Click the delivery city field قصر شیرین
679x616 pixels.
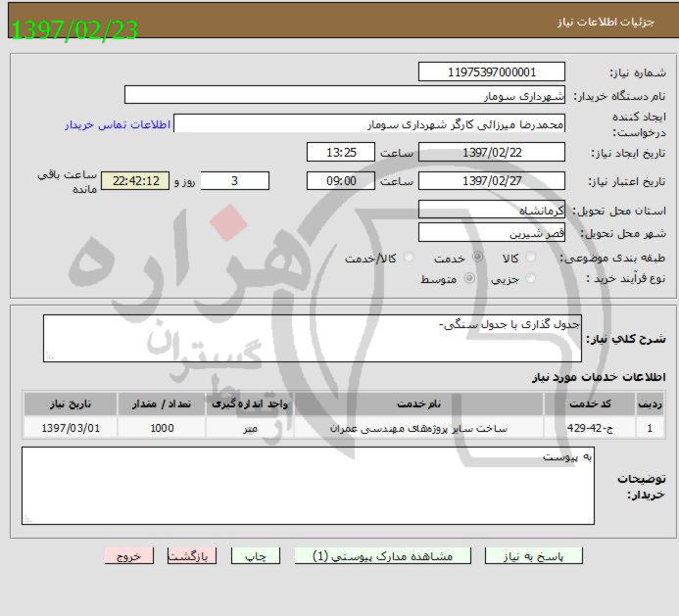point(492,232)
